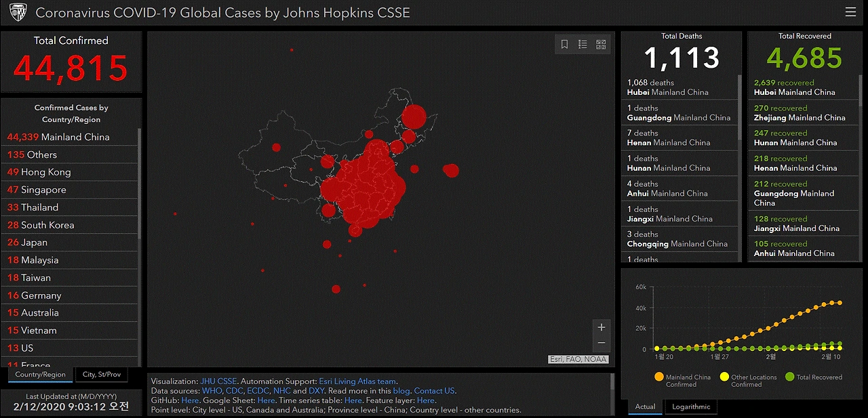Select the 15 Vietnam row
The image size is (868, 418).
[70, 331]
